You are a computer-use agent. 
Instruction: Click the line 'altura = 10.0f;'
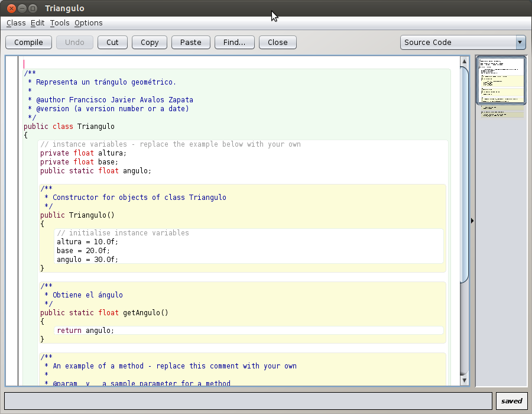point(87,242)
